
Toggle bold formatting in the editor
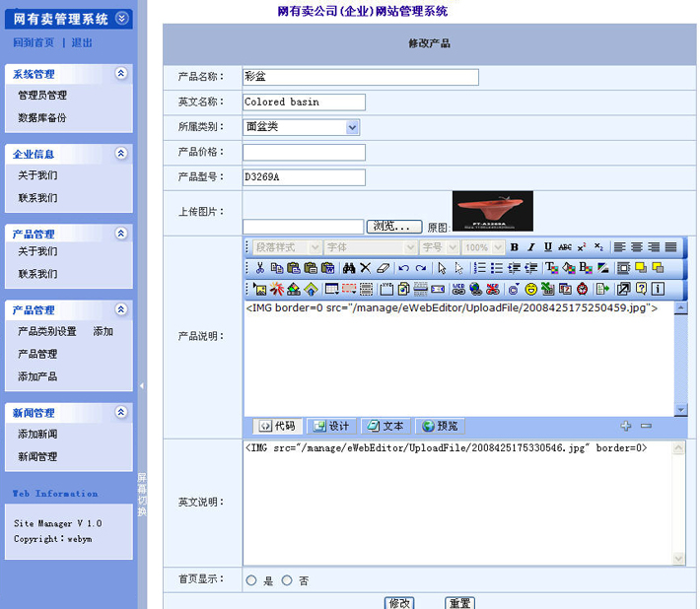pyautogui.click(x=515, y=247)
